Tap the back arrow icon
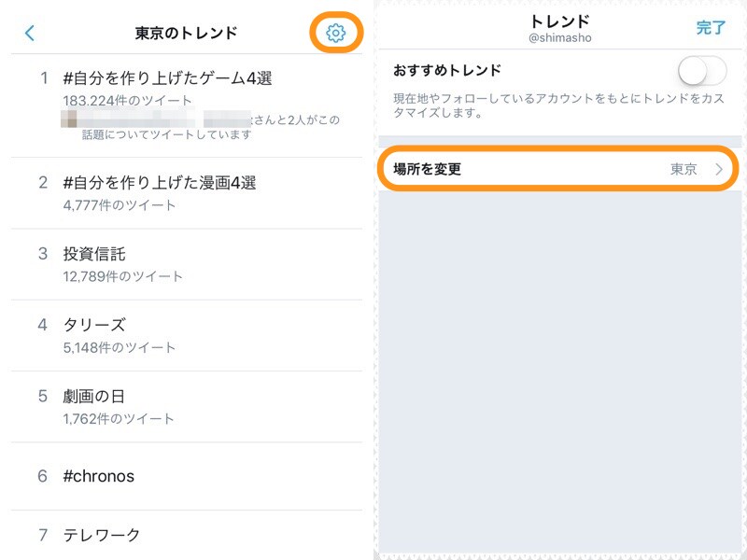 (30, 34)
